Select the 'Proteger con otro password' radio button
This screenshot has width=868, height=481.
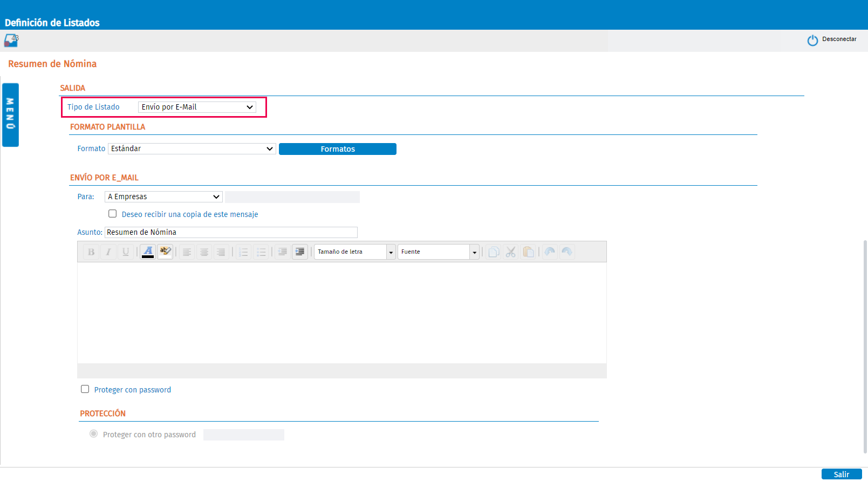[x=94, y=434]
